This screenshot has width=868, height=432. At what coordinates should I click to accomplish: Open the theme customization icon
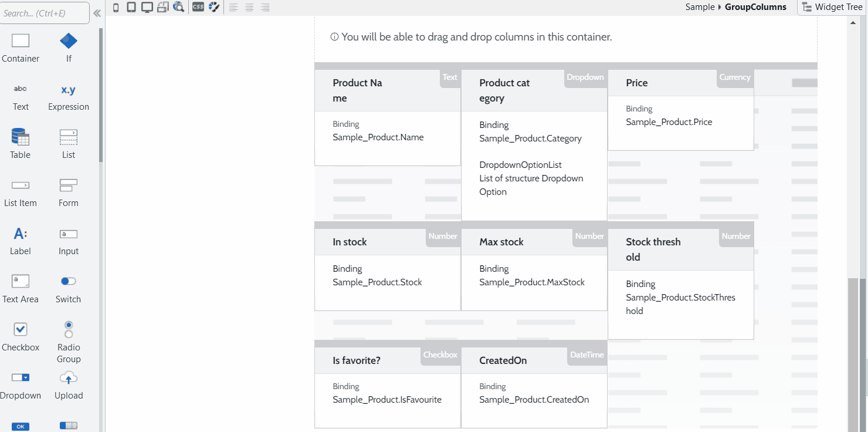click(x=214, y=7)
